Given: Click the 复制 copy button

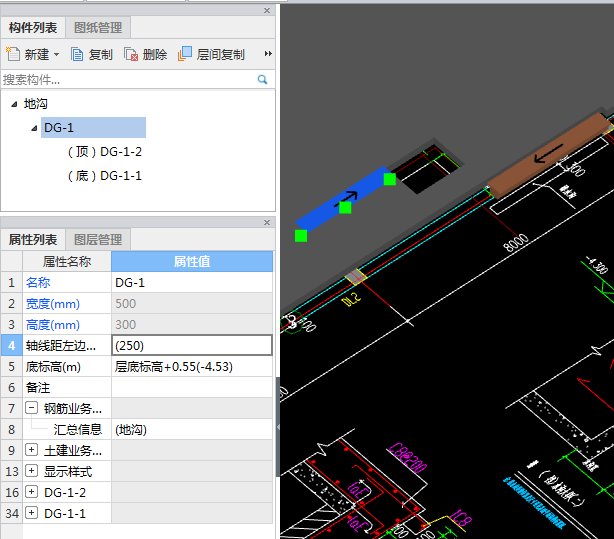Looking at the screenshot, I should coord(92,54).
